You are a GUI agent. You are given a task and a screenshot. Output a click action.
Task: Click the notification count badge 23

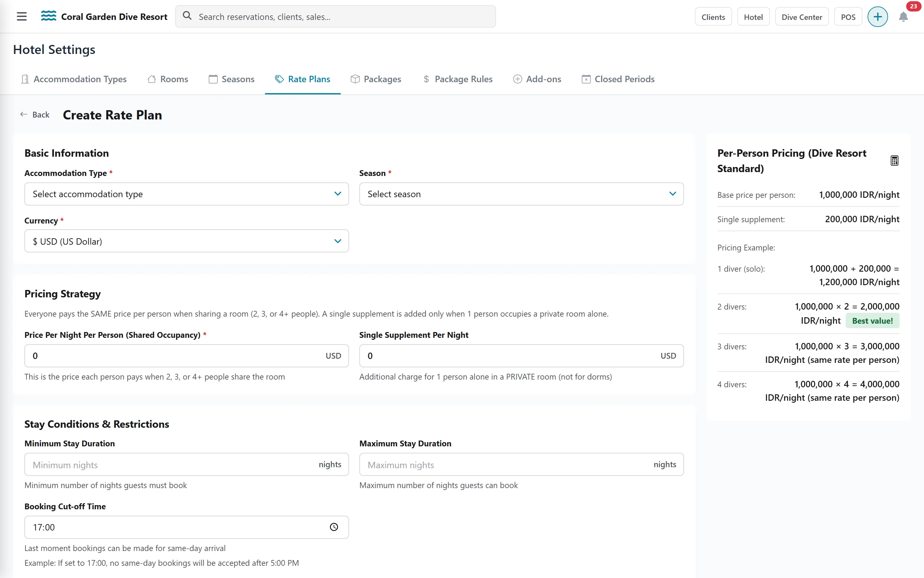pos(913,6)
